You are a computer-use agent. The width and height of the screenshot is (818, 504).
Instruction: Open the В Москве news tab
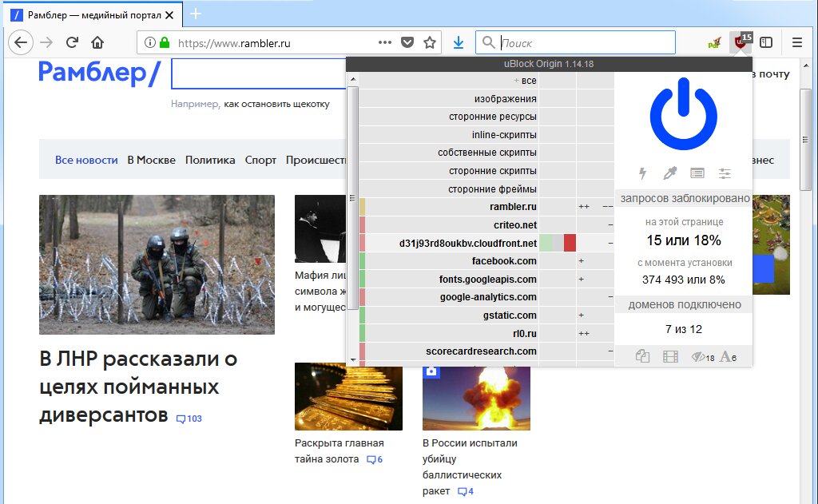pyautogui.click(x=151, y=160)
